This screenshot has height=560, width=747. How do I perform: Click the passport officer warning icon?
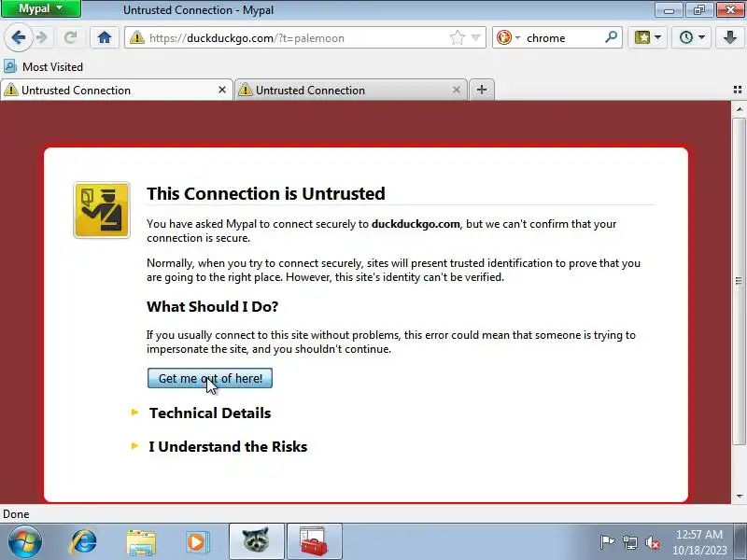[102, 210]
